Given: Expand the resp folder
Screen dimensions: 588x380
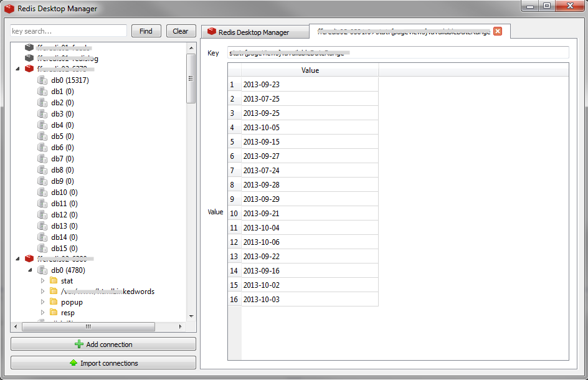Looking at the screenshot, I should pos(42,313).
